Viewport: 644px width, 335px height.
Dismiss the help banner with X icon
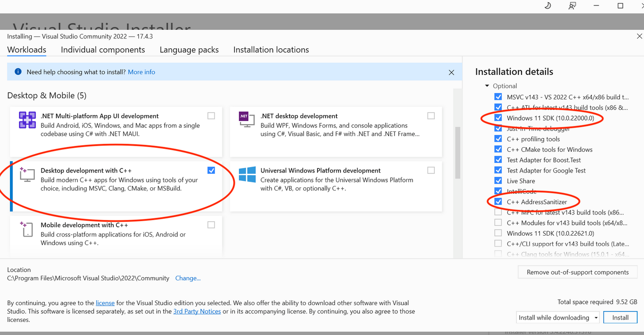click(451, 72)
